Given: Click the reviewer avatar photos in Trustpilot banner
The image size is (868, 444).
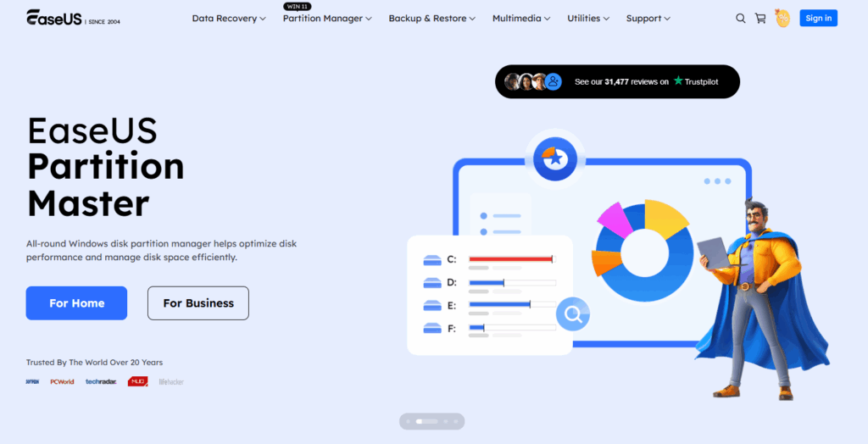Looking at the screenshot, I should tap(526, 82).
